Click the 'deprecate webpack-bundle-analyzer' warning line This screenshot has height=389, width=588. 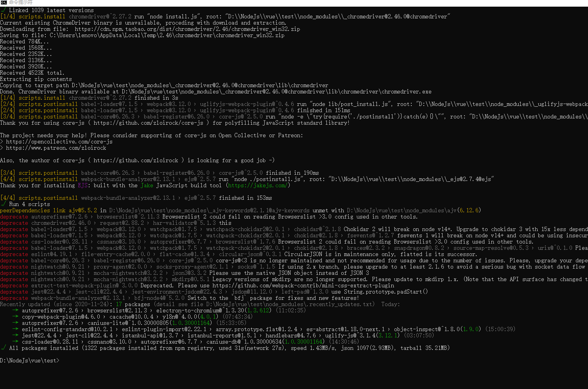(179, 298)
